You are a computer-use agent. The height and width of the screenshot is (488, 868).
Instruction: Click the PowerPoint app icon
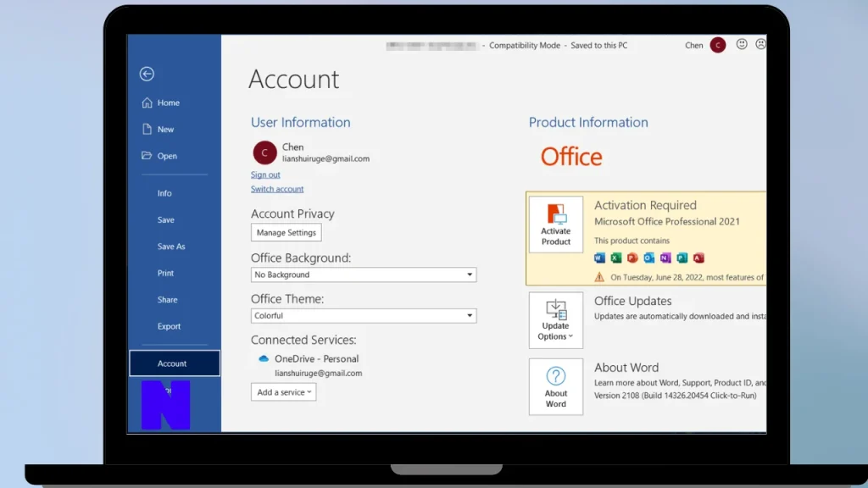coord(632,258)
